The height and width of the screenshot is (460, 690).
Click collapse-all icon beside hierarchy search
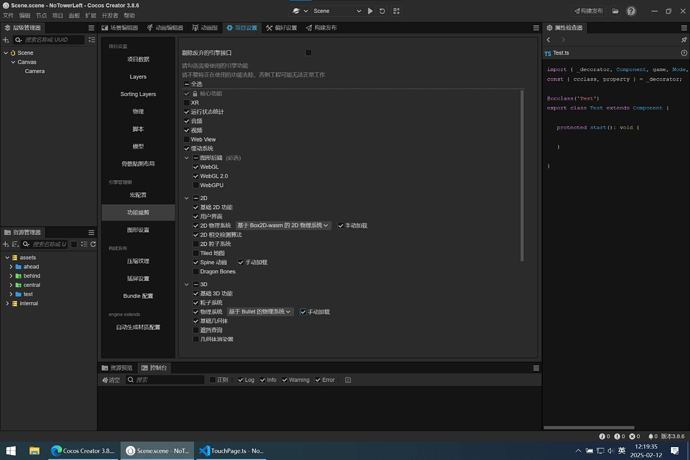[92, 40]
